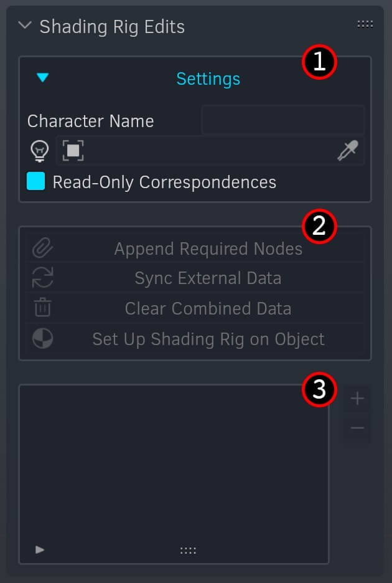This screenshot has width=392, height=583.
Task: Click Append Required Nodes button
Action: click(x=195, y=249)
